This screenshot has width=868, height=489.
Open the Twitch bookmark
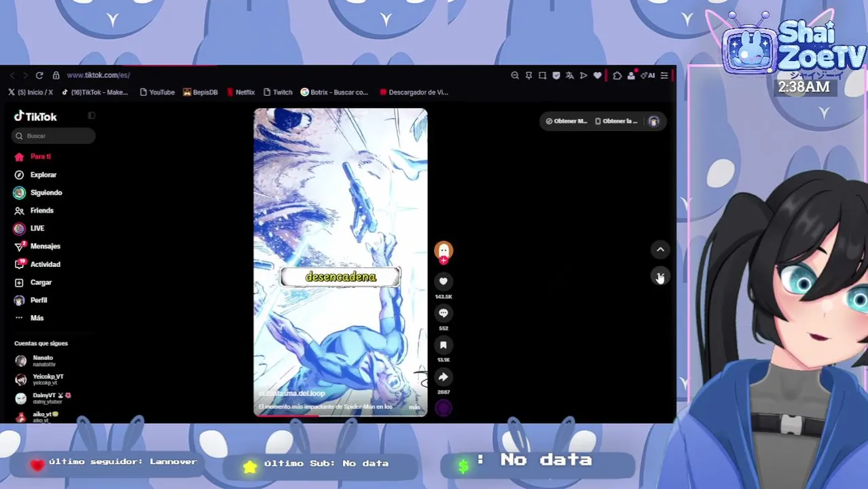(278, 92)
